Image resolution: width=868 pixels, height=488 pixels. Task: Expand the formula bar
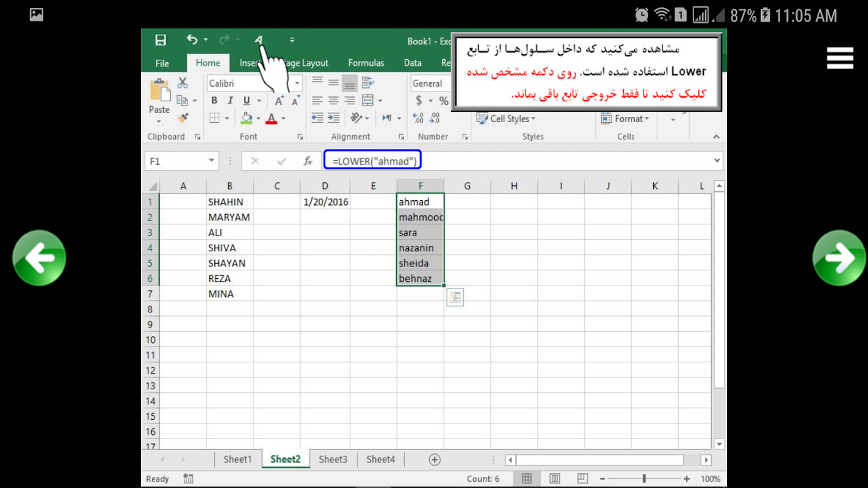click(717, 161)
